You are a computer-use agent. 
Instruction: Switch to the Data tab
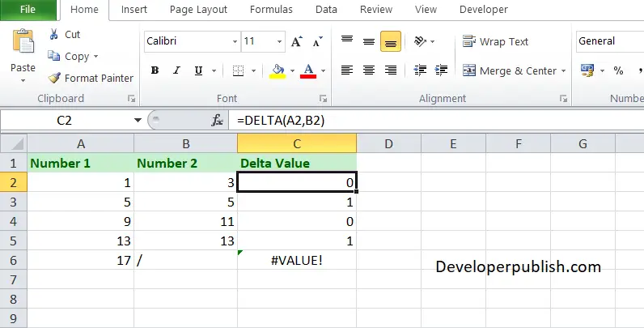tap(326, 10)
